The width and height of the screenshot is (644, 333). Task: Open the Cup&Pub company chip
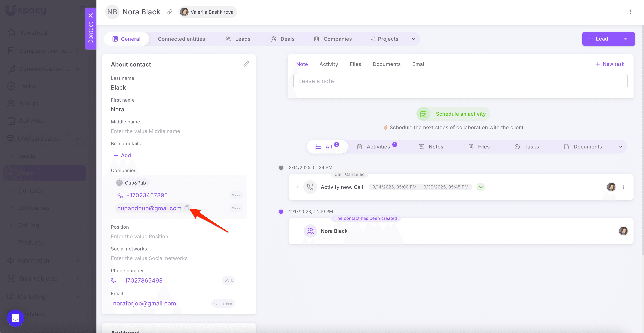click(x=133, y=183)
